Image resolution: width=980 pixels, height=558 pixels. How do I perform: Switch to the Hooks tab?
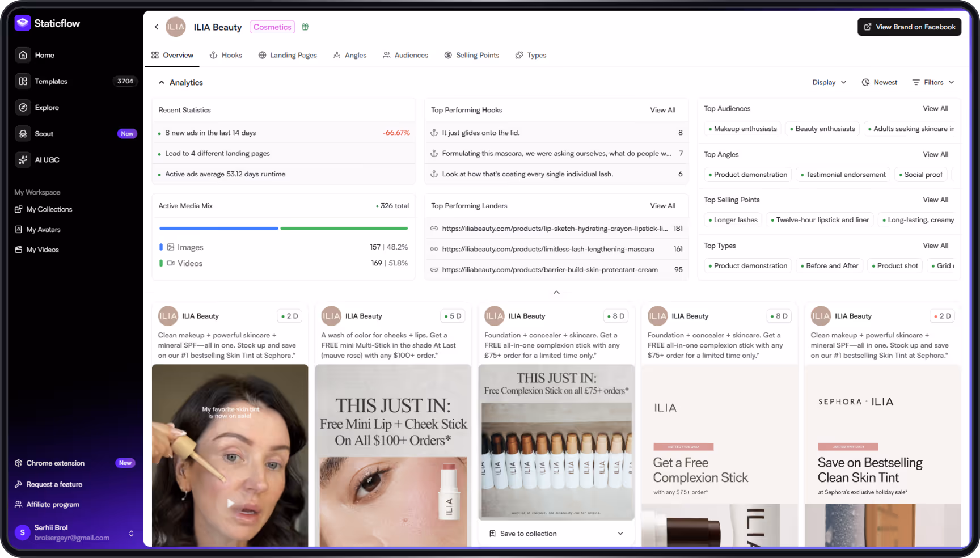[x=226, y=55]
